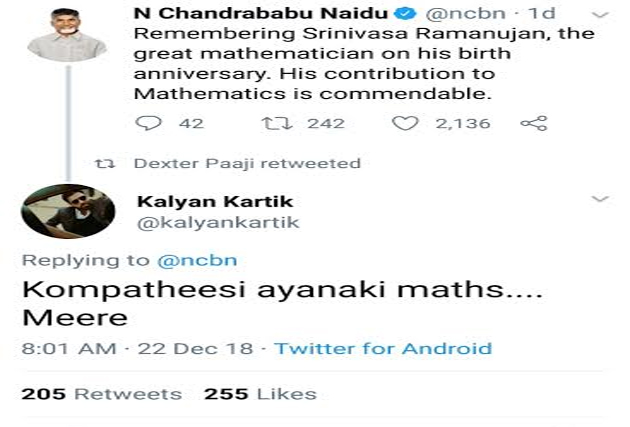Screen dimensions: 630x427
Task: Share the tweet via share icon
Action: (534, 123)
